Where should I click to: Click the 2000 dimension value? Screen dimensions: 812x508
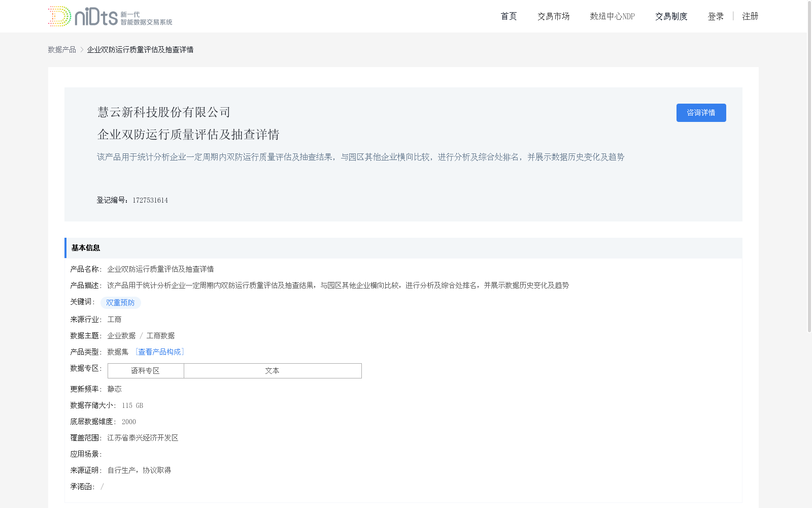tap(129, 422)
